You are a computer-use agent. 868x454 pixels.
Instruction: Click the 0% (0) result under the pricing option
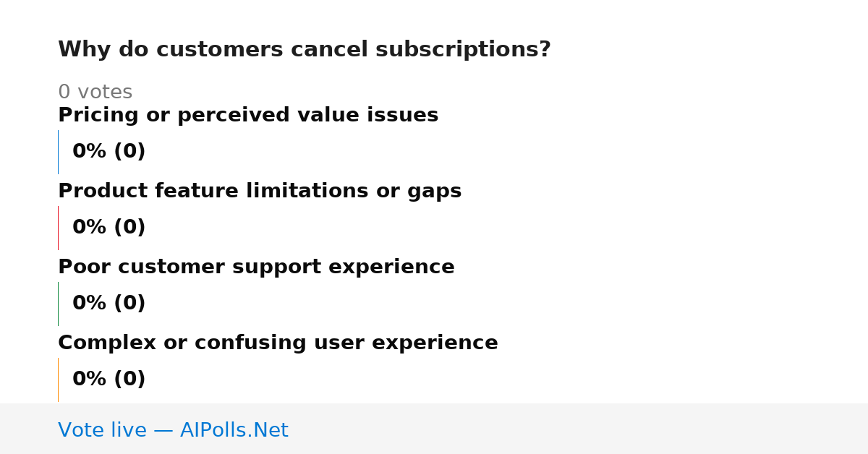click(x=109, y=152)
